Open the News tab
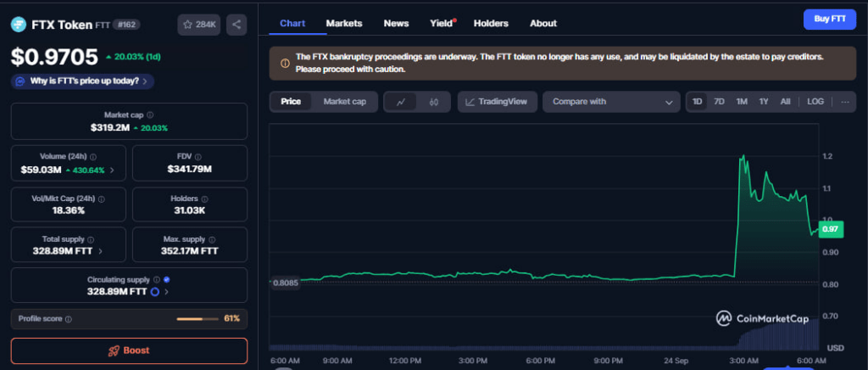868x370 pixels. pos(397,23)
